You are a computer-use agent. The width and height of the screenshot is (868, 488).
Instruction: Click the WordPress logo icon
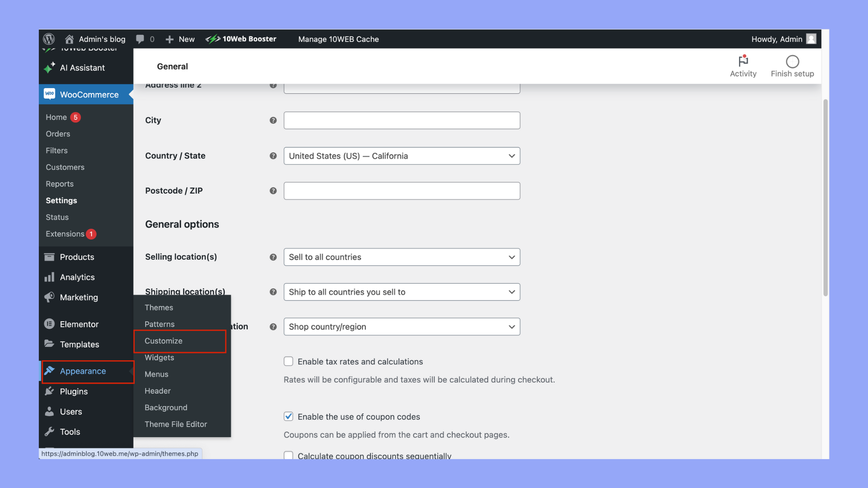coord(49,39)
